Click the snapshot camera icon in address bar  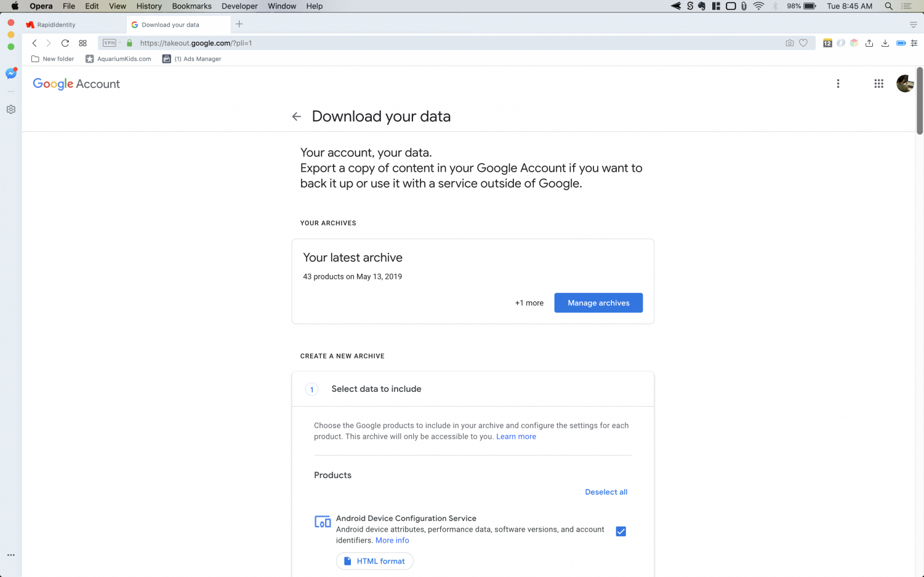[789, 43]
